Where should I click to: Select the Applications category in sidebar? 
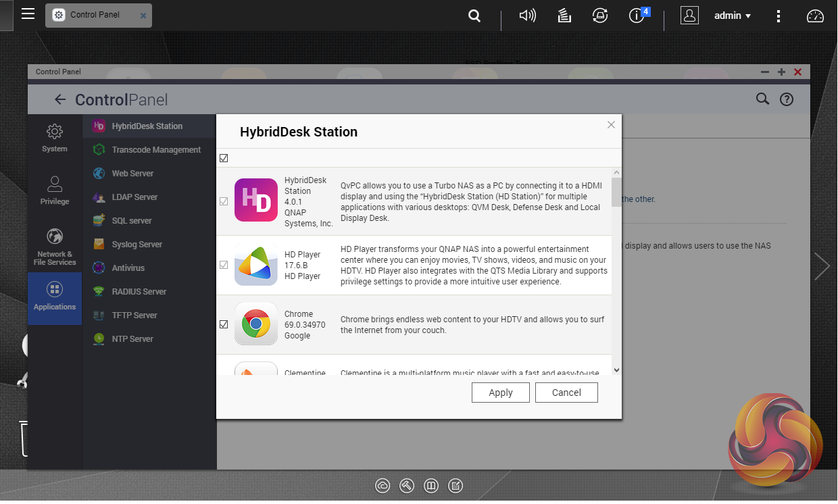pyautogui.click(x=55, y=297)
